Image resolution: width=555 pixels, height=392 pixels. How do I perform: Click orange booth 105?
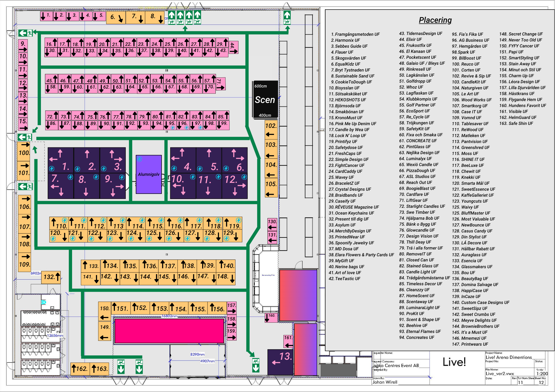271,187
